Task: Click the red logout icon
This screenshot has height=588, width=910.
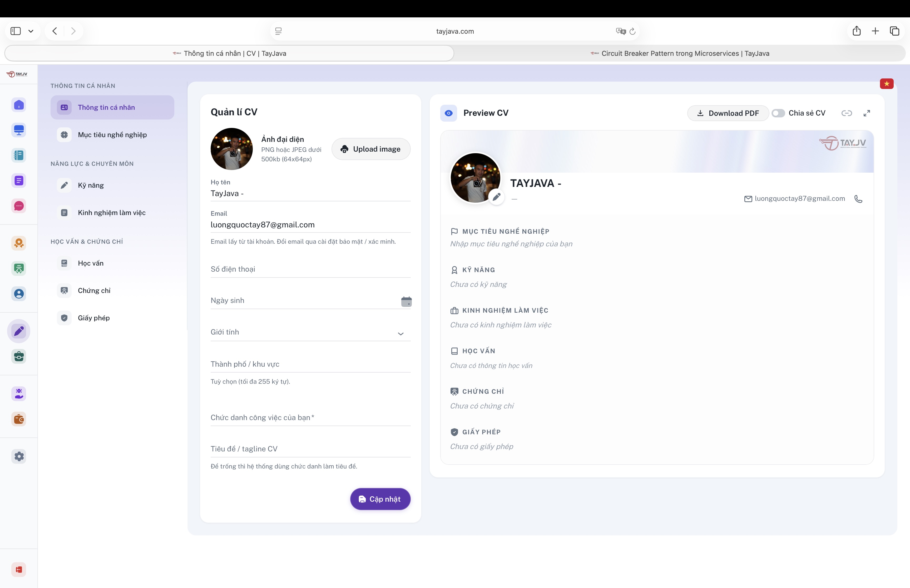Action: point(19,570)
